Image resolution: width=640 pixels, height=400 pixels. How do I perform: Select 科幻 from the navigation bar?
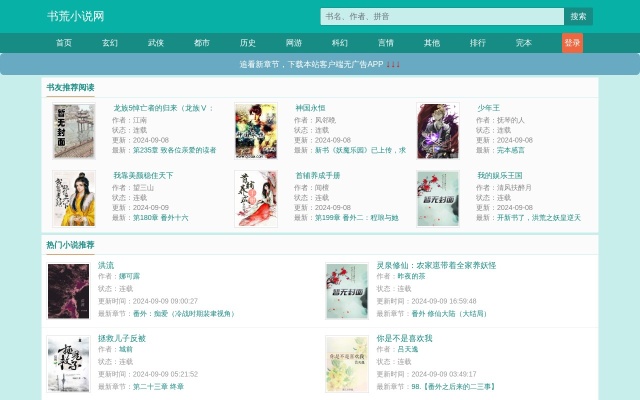(340, 43)
